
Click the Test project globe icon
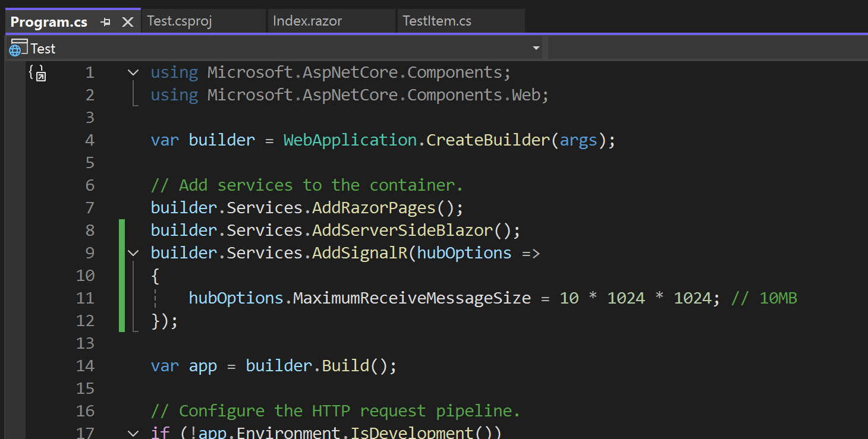(x=17, y=48)
